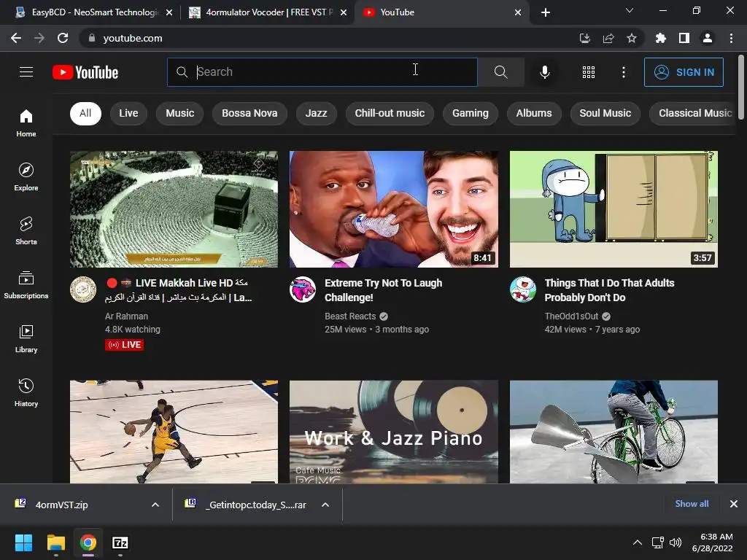Expand options for Getintopc rar download
The image size is (747, 560).
pos(325,505)
